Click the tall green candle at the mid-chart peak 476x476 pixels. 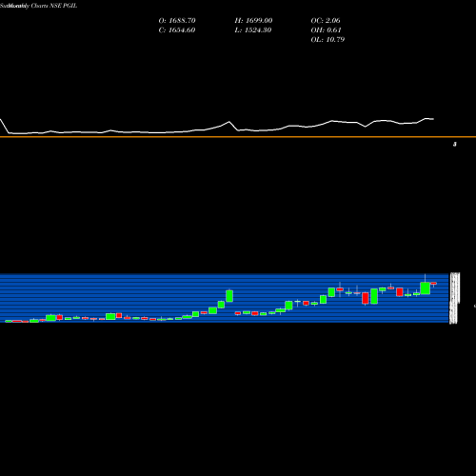(x=229, y=296)
